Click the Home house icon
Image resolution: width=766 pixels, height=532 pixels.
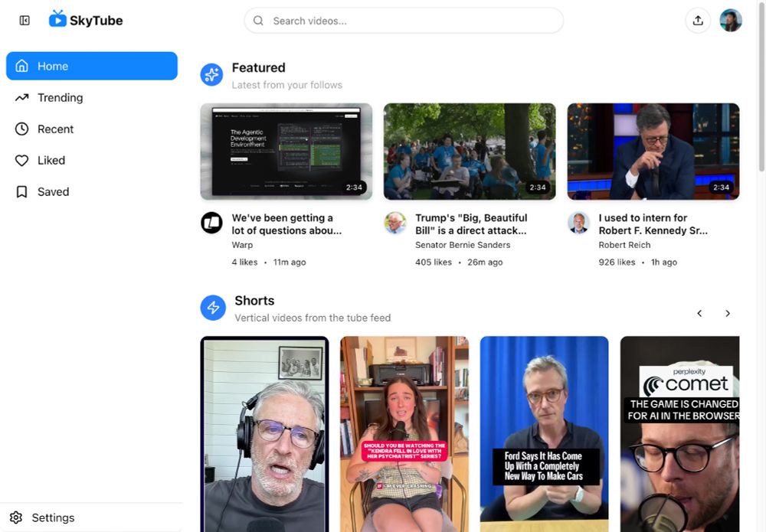click(x=22, y=66)
